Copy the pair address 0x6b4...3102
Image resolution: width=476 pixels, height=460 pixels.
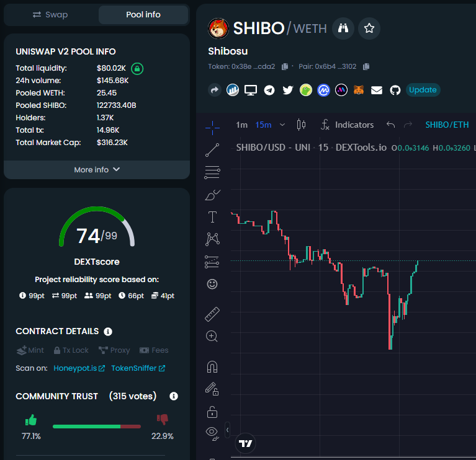[x=366, y=66]
